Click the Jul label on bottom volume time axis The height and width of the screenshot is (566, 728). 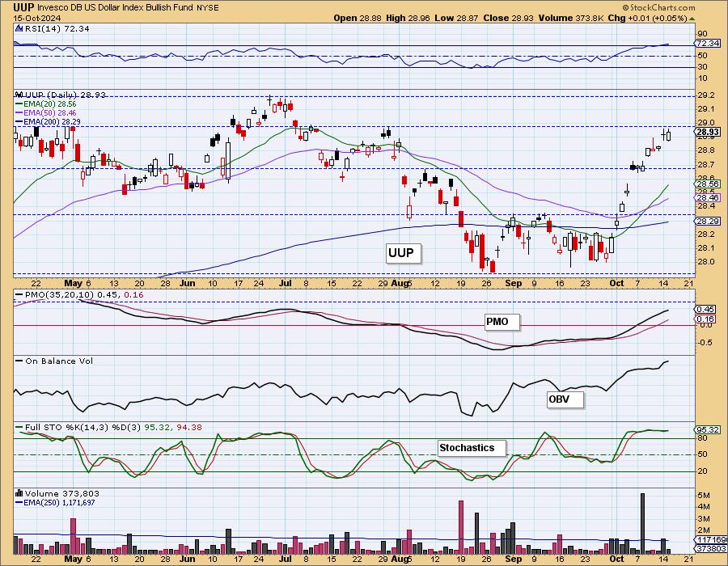click(286, 559)
